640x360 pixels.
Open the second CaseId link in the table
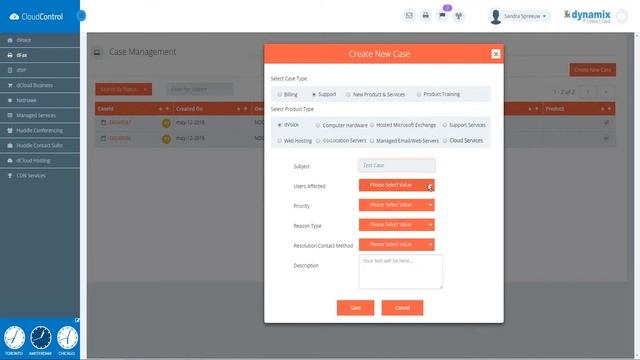pos(120,138)
